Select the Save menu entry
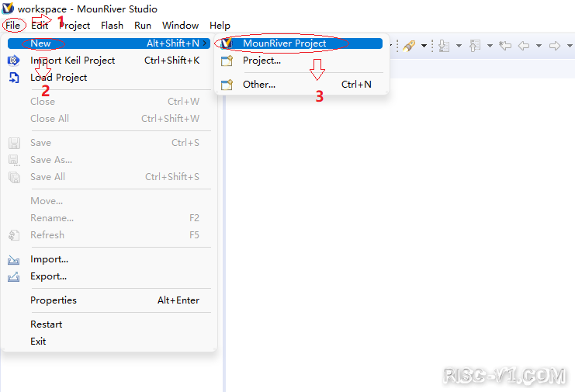This screenshot has width=575, height=392. pyautogui.click(x=109, y=143)
